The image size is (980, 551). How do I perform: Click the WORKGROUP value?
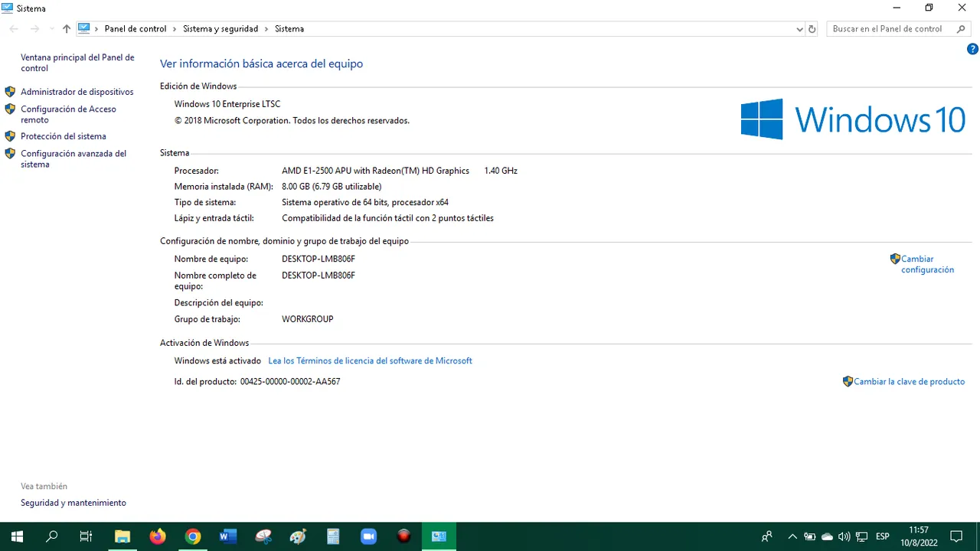click(x=308, y=319)
